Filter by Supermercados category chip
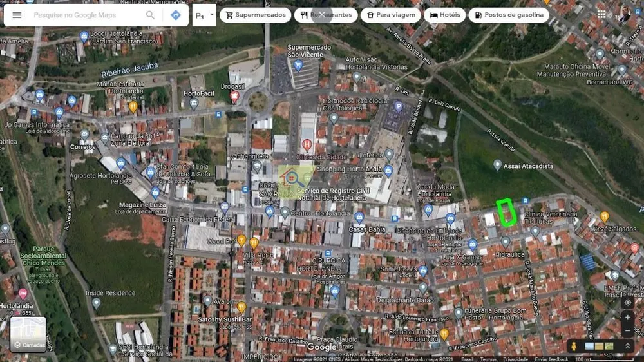644x362 pixels. pyautogui.click(x=256, y=15)
